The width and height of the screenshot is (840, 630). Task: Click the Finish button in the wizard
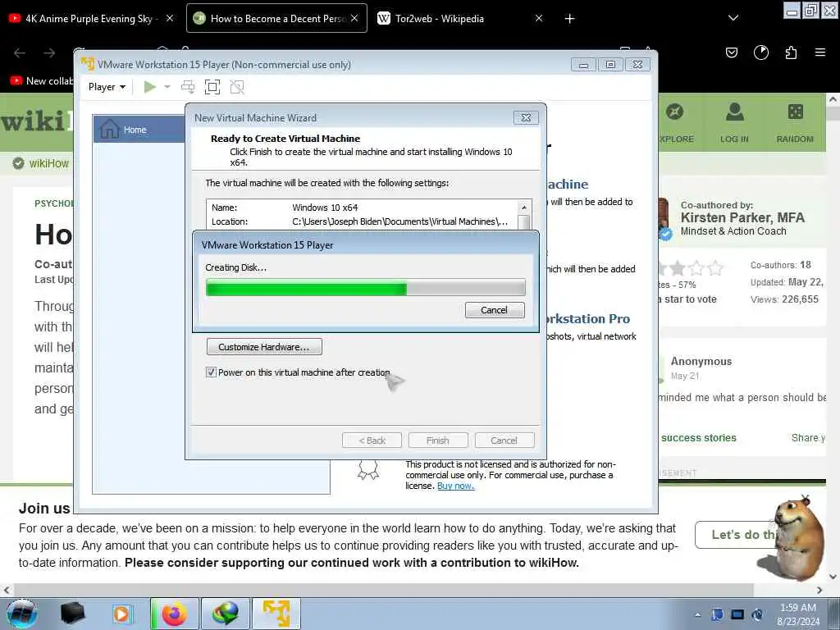pyautogui.click(x=438, y=441)
